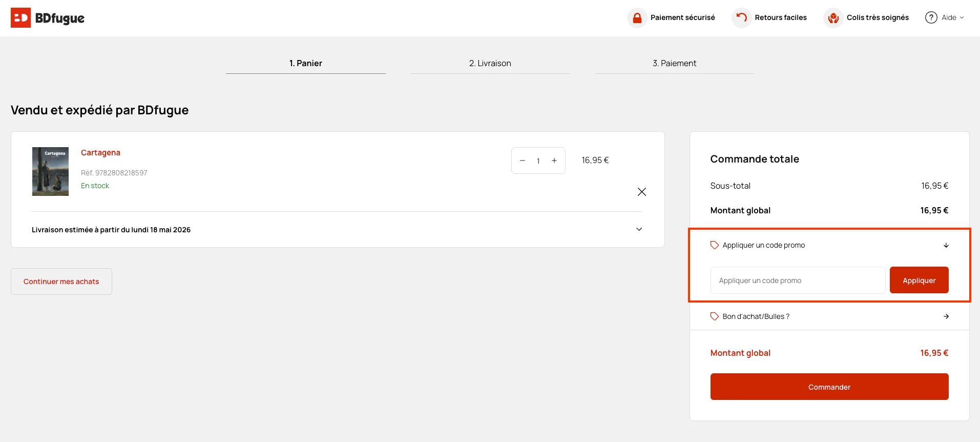Click the Commander button
This screenshot has width=980, height=442.
[x=829, y=387]
